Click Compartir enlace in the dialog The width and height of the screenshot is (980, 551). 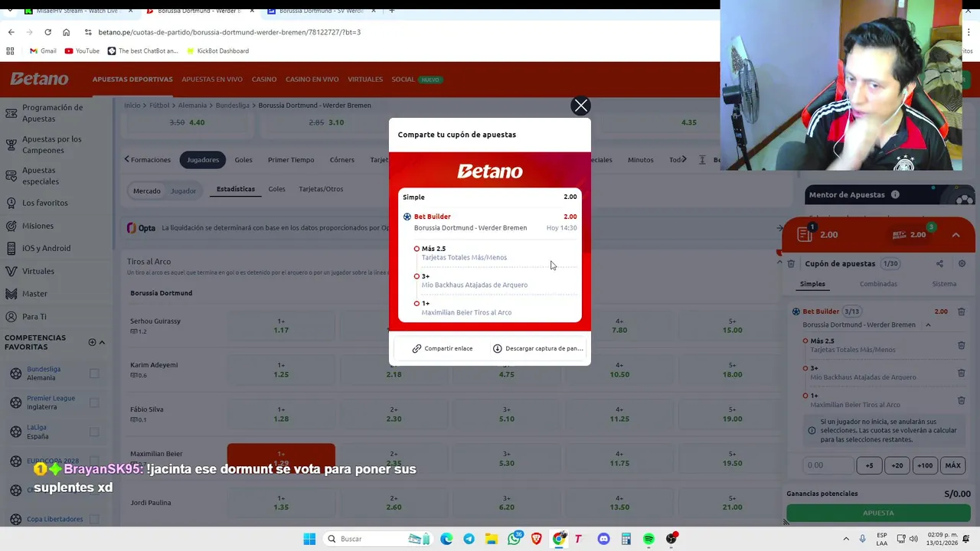point(442,348)
